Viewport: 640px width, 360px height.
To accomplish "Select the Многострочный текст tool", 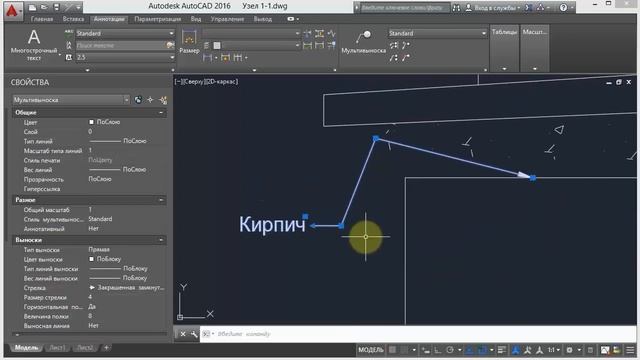I will (34, 45).
